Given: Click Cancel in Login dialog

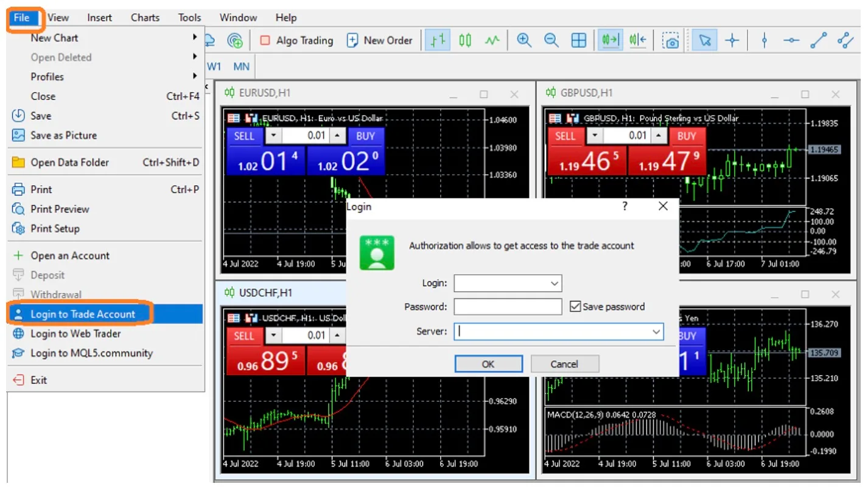Looking at the screenshot, I should [x=564, y=364].
